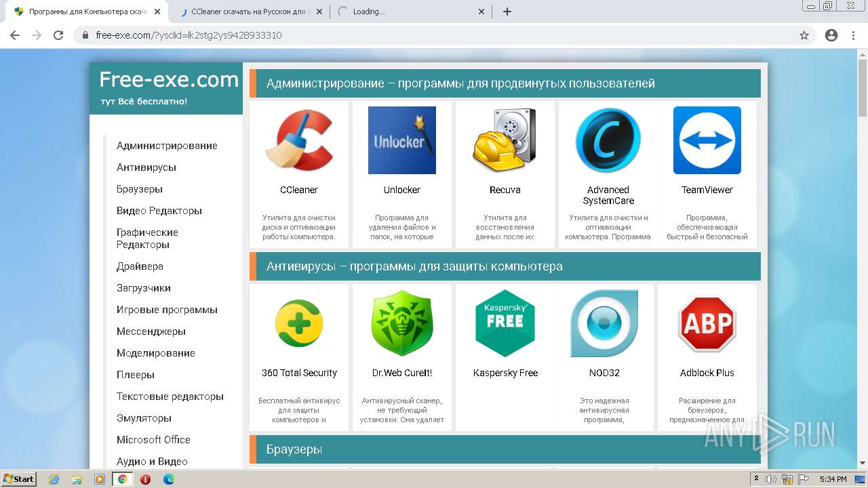
Task: Open the volume speaker tray icon
Action: pos(770,479)
